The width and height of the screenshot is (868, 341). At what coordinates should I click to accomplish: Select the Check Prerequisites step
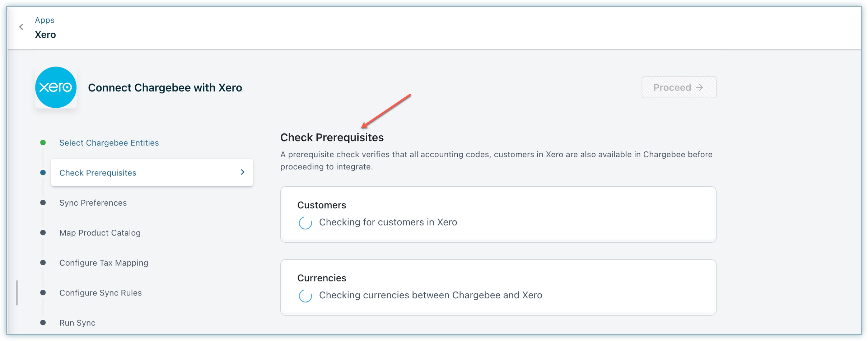[x=98, y=173]
